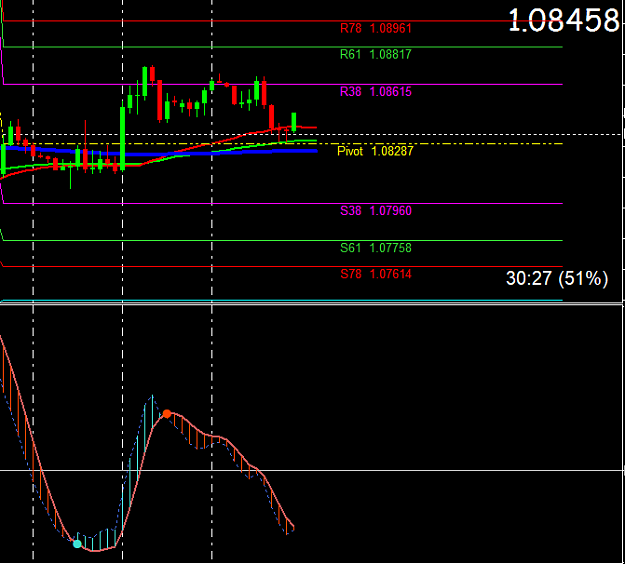
Task: Click the last green candlestick on the chart
Action: [294, 122]
